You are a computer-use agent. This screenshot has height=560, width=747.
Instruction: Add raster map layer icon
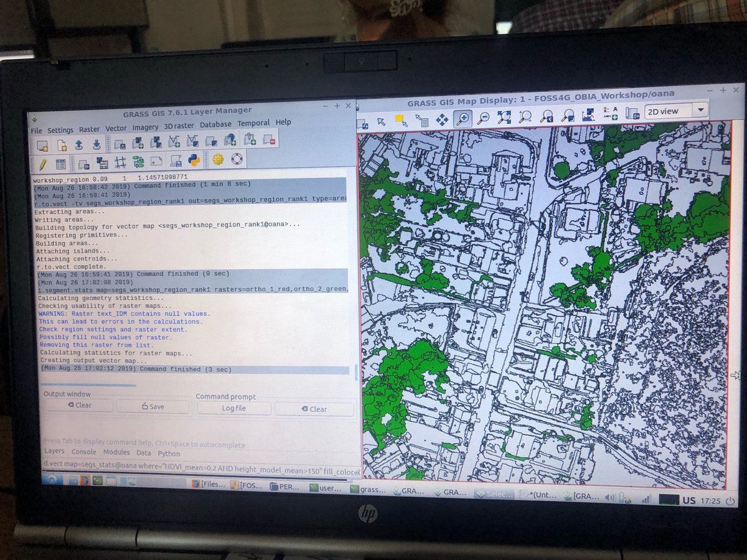click(x=138, y=143)
